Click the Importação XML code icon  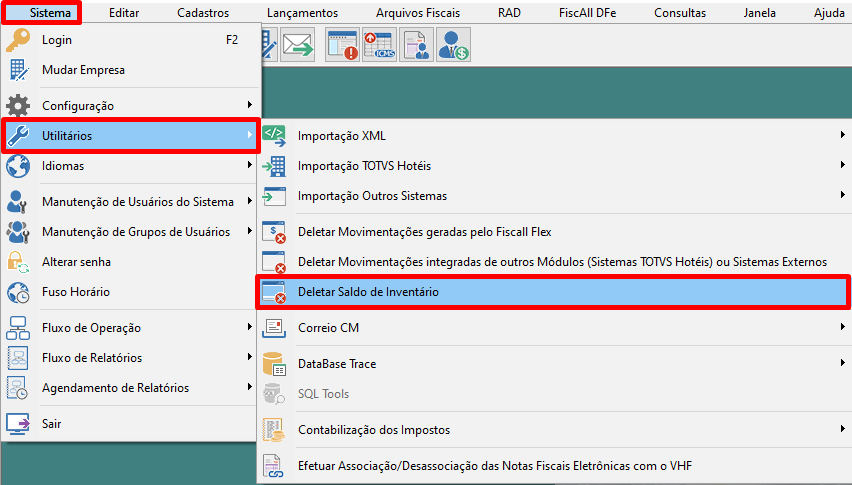pos(274,136)
